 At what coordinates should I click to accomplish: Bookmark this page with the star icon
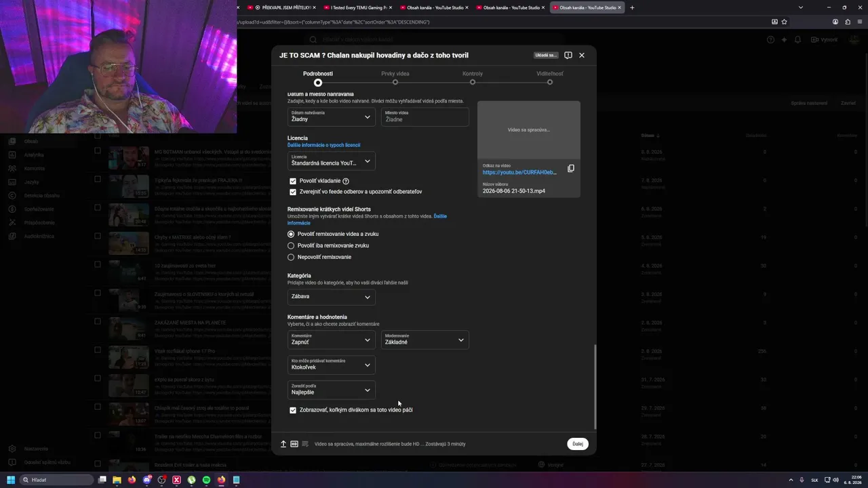coord(784,22)
